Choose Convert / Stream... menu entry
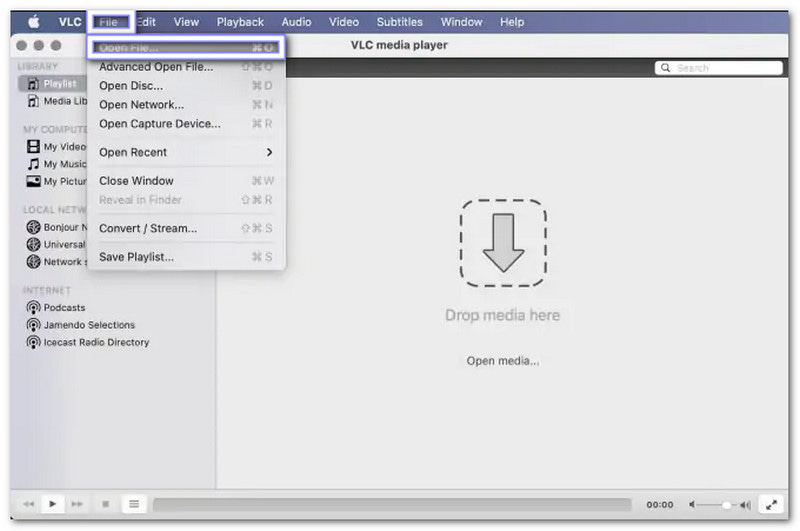800x531 pixels. [148, 228]
